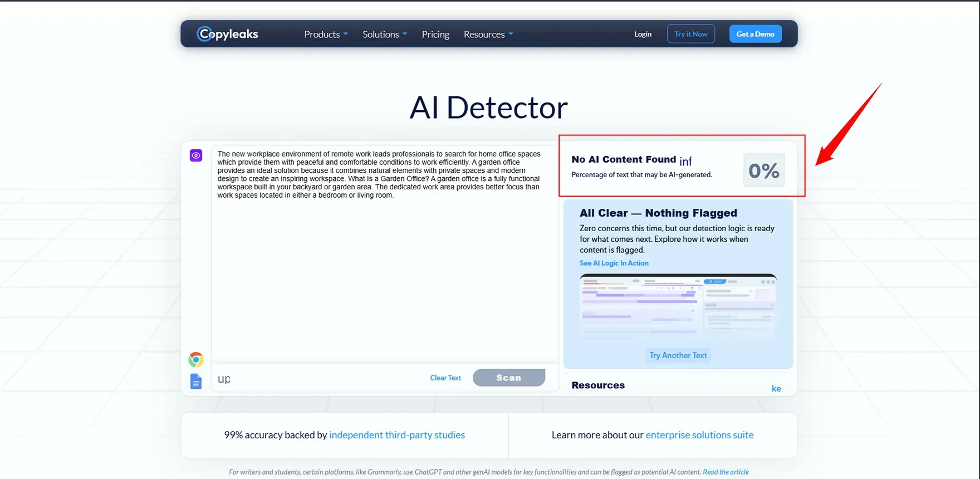Click the Read the article link
This screenshot has height=479, width=980.
click(x=726, y=472)
